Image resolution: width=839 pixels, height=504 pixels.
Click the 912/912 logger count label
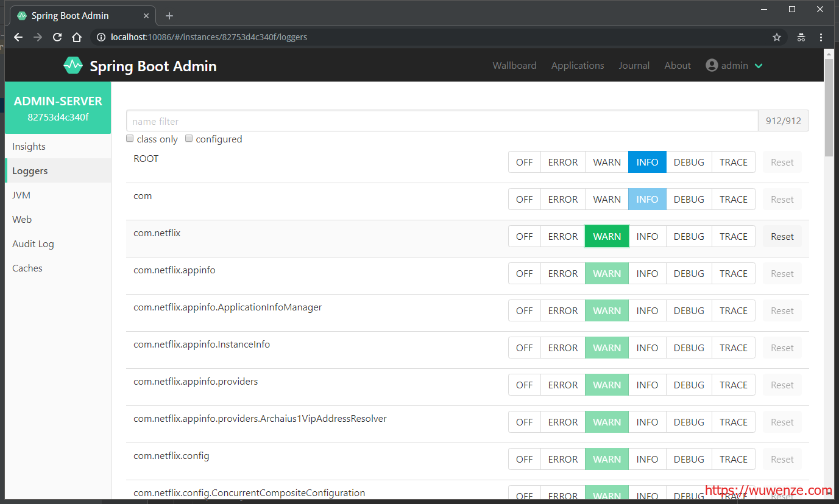point(784,121)
